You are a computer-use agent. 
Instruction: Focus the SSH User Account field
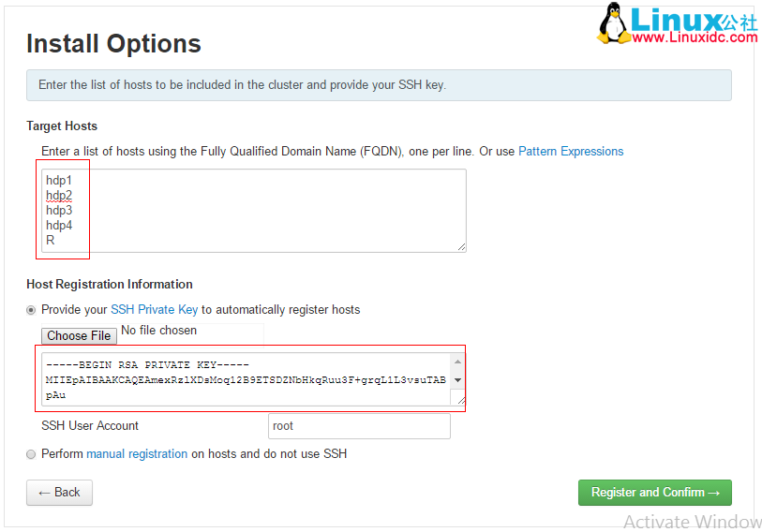tap(359, 426)
